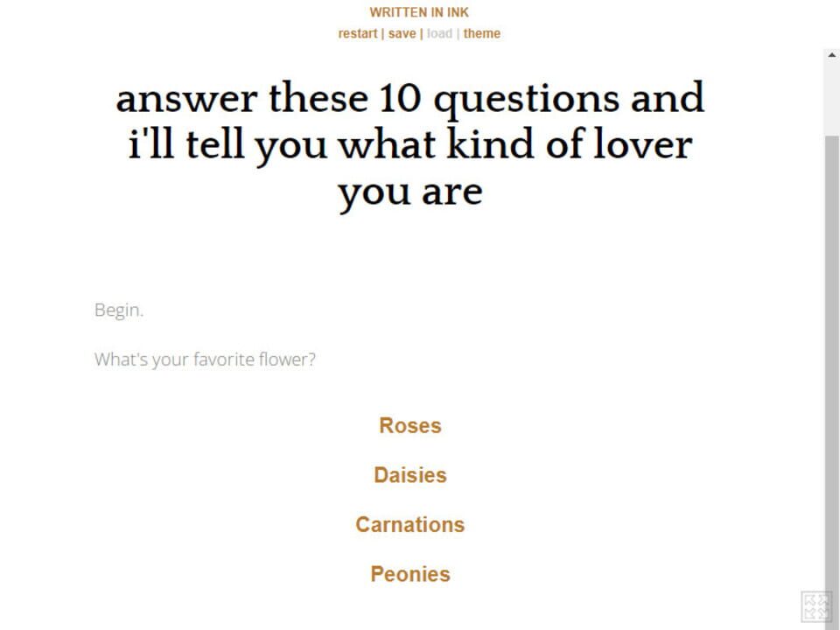This screenshot has width=840, height=630.
Task: Switch the story theme
Action: coord(482,33)
